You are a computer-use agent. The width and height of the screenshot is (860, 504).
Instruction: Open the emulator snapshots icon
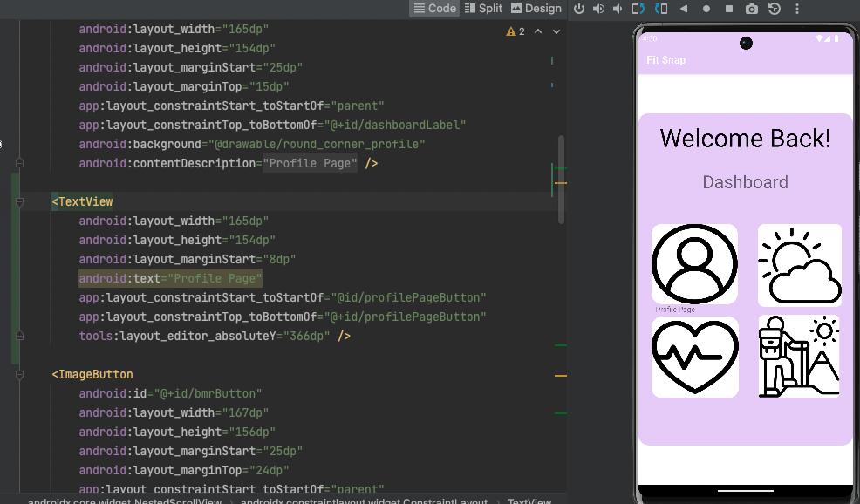coord(775,9)
